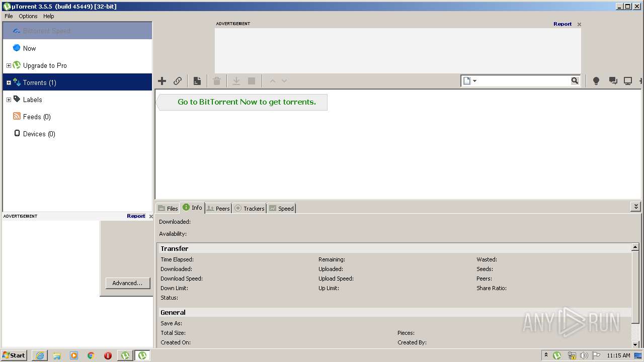
Task: Collapse the detail pane with chevron button
Action: click(x=636, y=207)
